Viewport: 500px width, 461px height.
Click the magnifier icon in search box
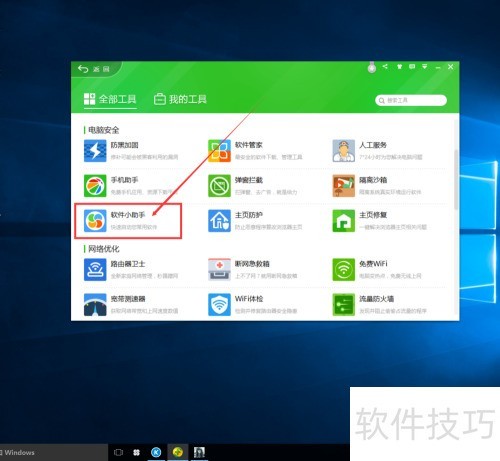(x=382, y=100)
